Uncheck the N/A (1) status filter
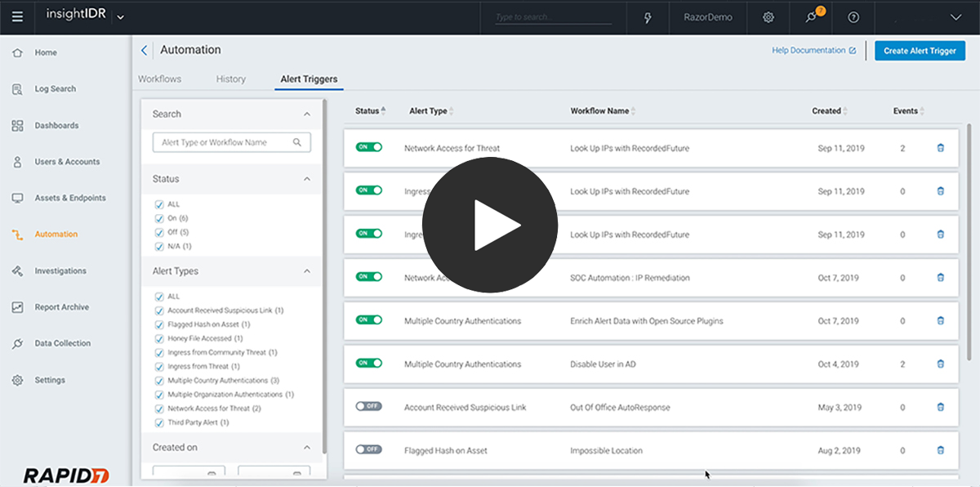 159,246
